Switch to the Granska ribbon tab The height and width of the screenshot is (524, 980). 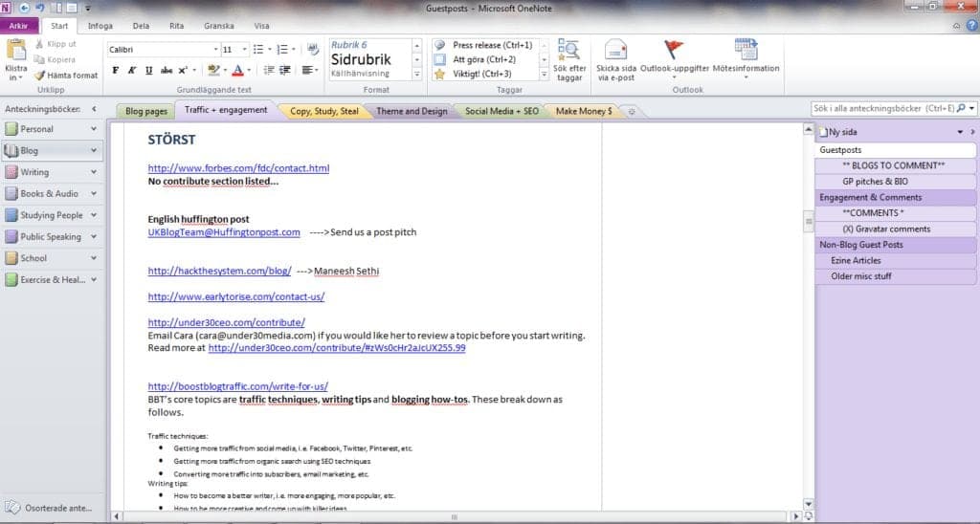[219, 26]
